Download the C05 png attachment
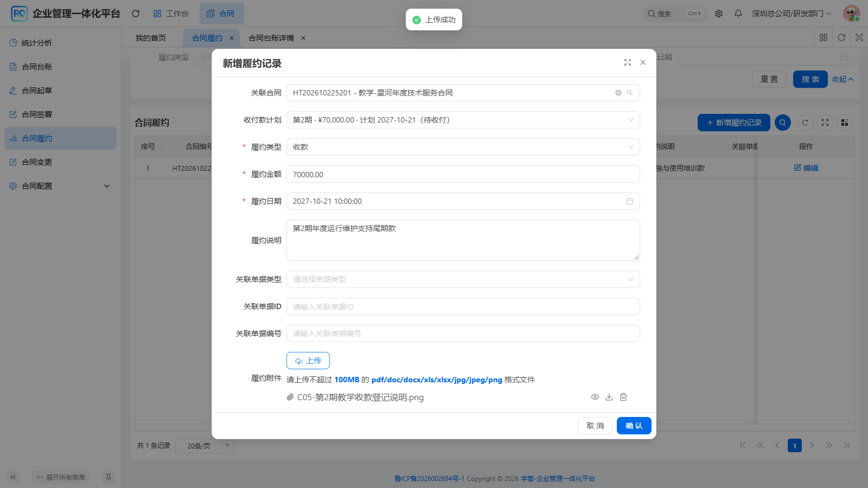 coord(609,397)
